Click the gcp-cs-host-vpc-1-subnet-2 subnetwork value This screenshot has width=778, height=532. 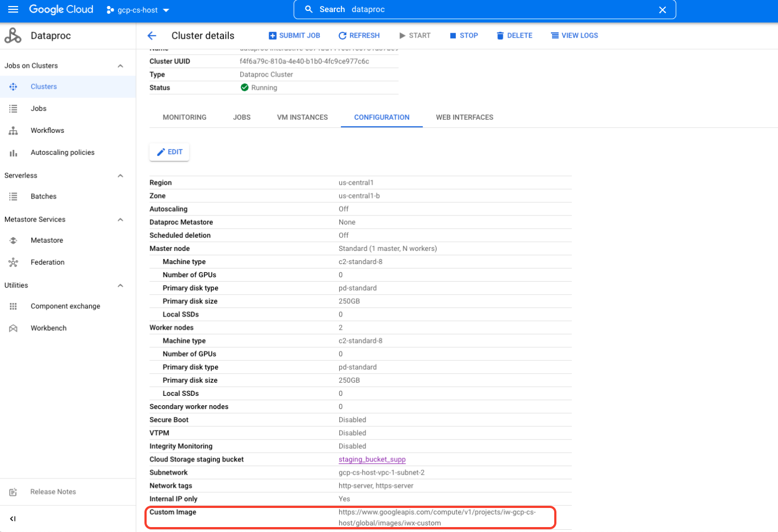381,473
